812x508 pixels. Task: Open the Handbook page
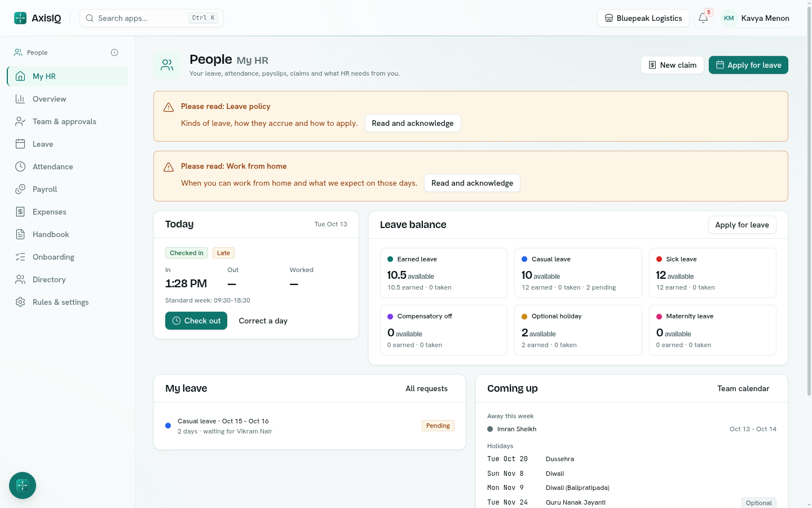[68, 234]
